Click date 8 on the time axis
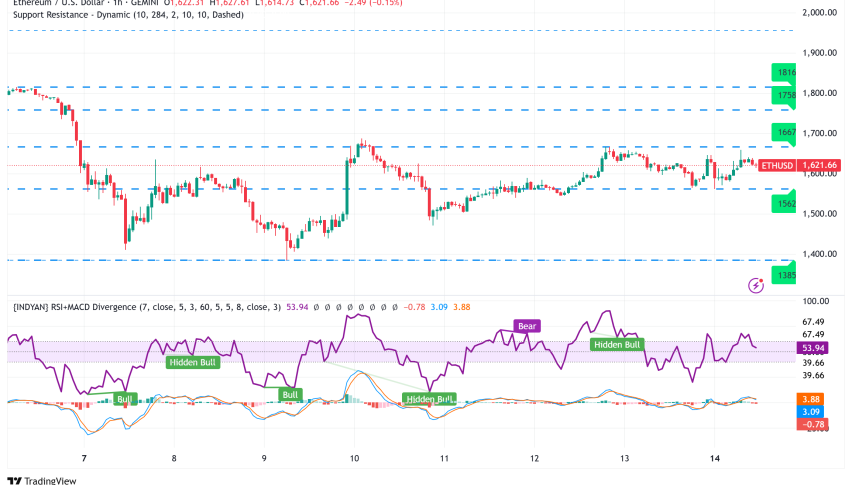Viewport: 852px width, 485px height. (x=174, y=458)
